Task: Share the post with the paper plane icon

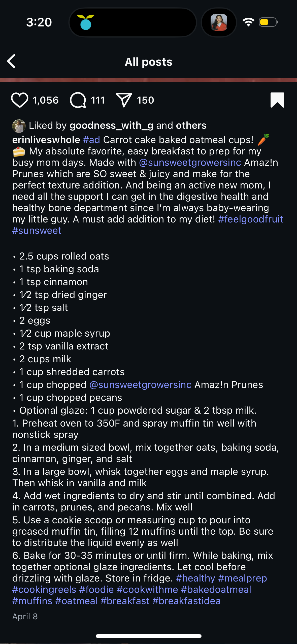Action: click(123, 100)
